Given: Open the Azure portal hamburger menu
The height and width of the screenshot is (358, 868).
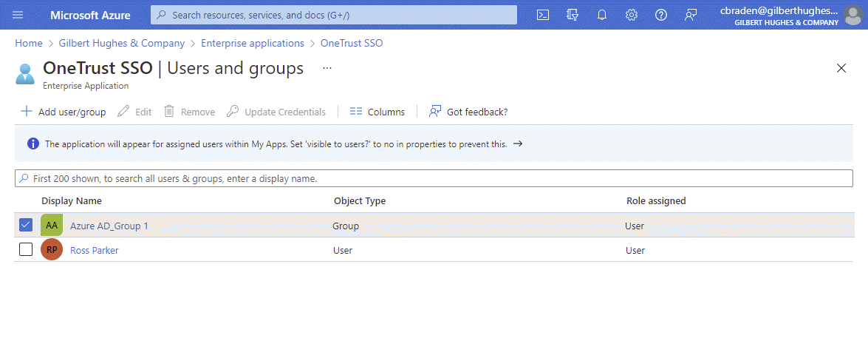Looking at the screenshot, I should (x=18, y=15).
